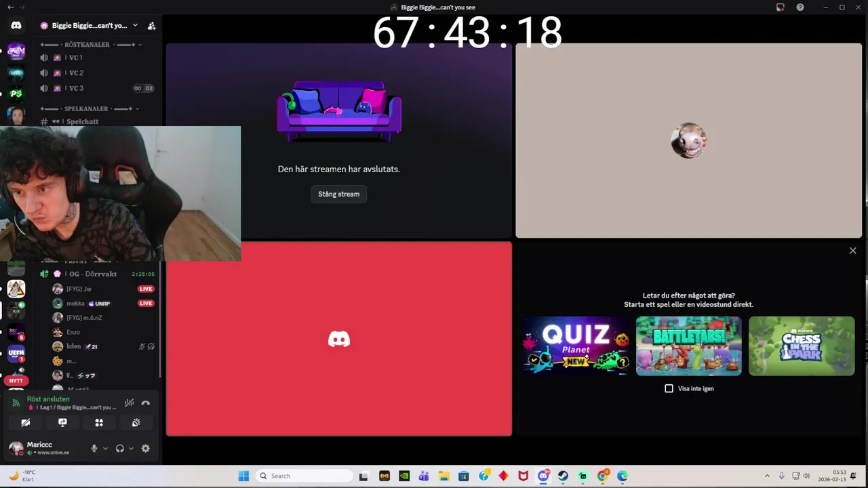868x488 pixels.
Task: Turn on camera in voice panel
Action: click(x=26, y=422)
